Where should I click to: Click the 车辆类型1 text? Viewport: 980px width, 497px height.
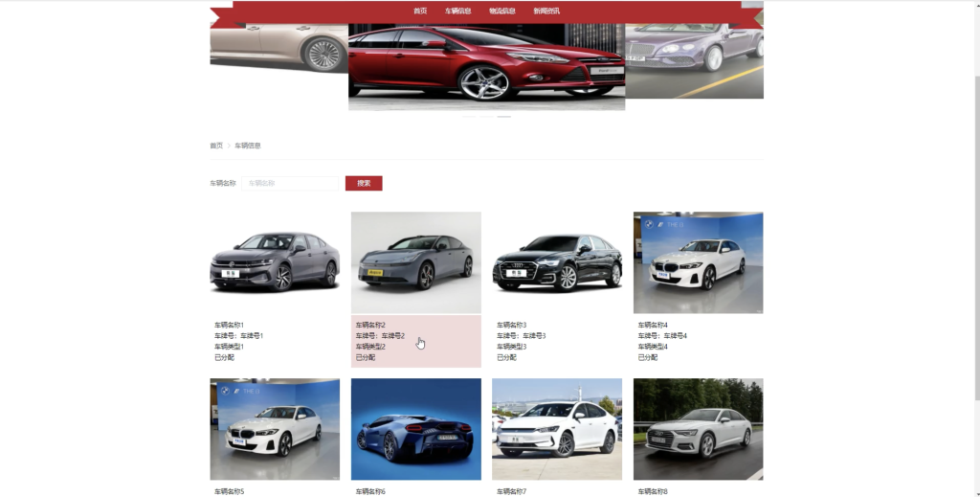[x=229, y=347]
